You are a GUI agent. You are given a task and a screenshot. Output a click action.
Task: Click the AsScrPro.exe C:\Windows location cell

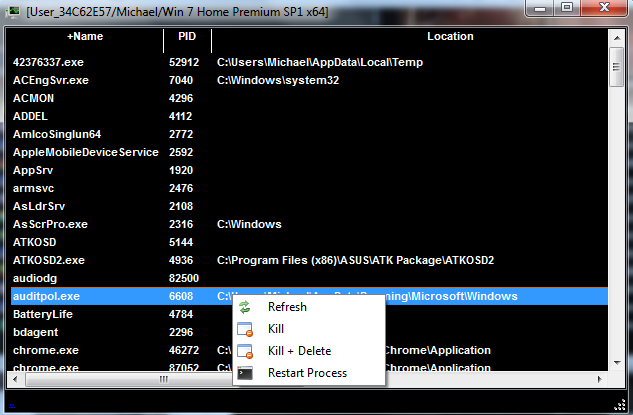[x=249, y=224]
